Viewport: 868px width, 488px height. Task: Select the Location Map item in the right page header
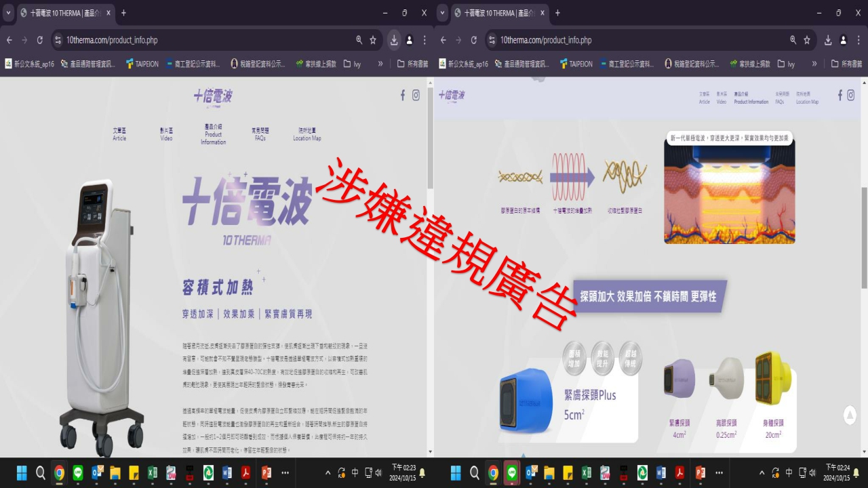[x=807, y=98]
